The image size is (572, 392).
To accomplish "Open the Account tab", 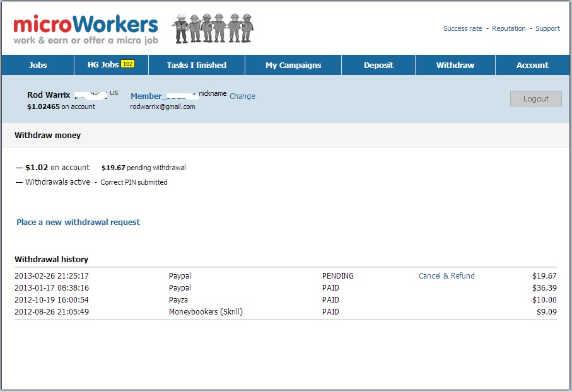I will click(532, 65).
